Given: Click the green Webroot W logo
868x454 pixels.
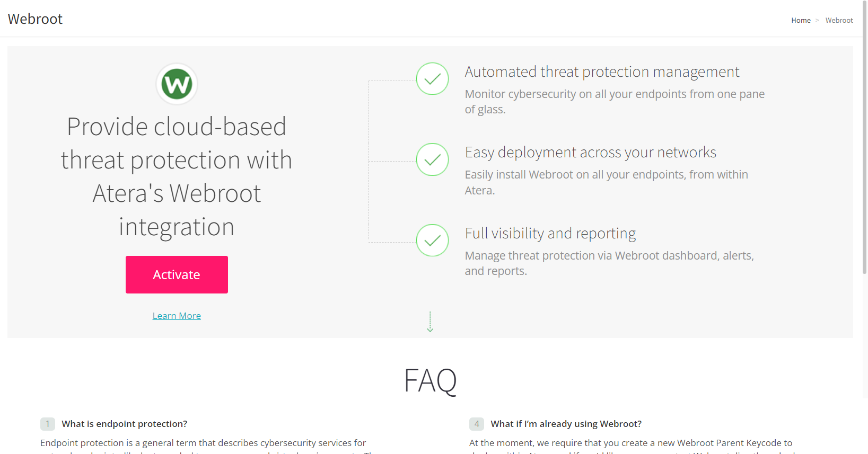Looking at the screenshot, I should 177,84.
